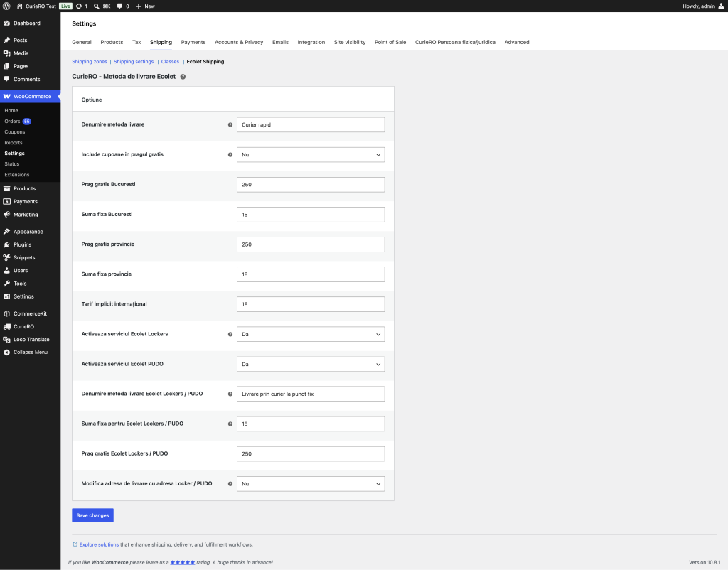Switch to Payments settings tab

click(193, 42)
